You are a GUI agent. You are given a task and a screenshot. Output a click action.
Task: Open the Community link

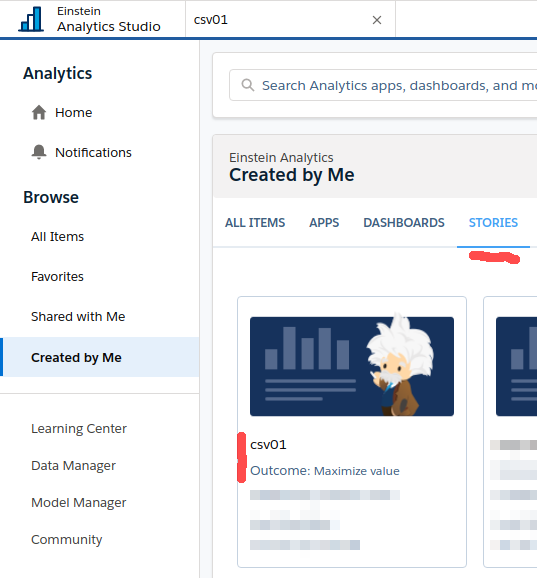(x=67, y=540)
